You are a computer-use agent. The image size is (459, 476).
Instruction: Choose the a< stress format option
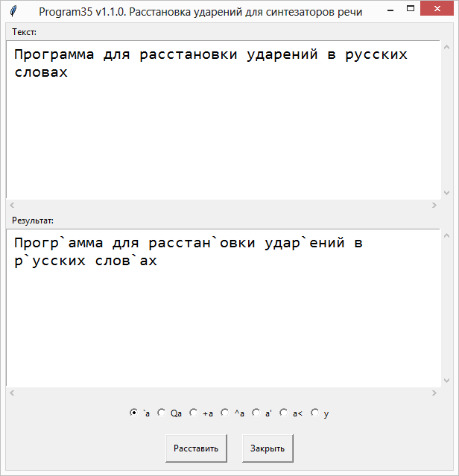click(x=284, y=413)
